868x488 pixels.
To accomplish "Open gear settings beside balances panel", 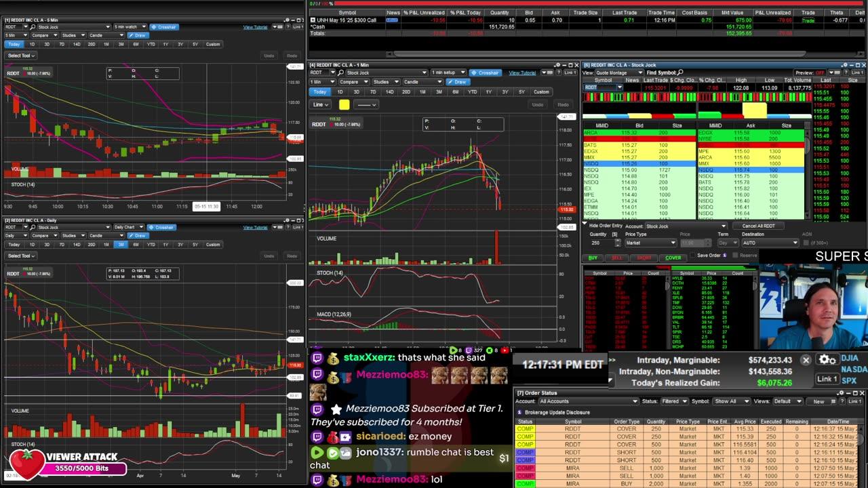I will (827, 360).
